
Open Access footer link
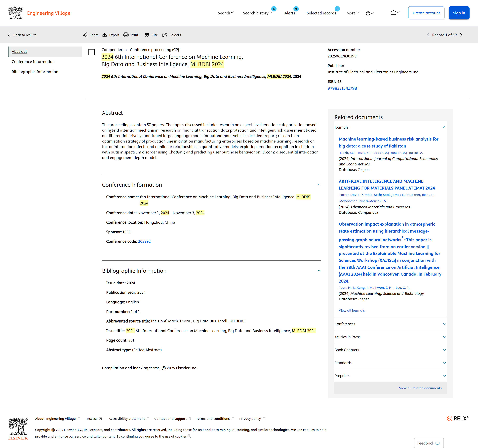[x=94, y=419]
